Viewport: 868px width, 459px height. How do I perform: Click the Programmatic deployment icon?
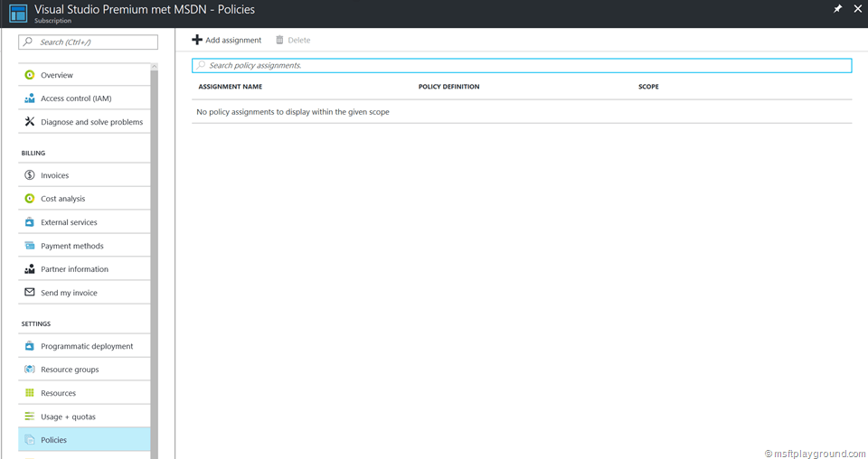(x=29, y=346)
